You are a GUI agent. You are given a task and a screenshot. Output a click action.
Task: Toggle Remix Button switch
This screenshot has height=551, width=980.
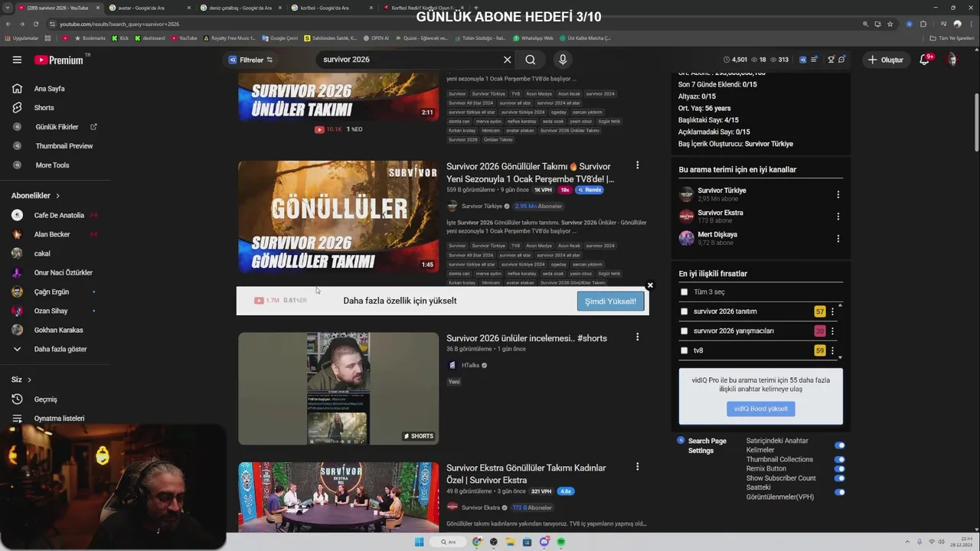(x=840, y=469)
